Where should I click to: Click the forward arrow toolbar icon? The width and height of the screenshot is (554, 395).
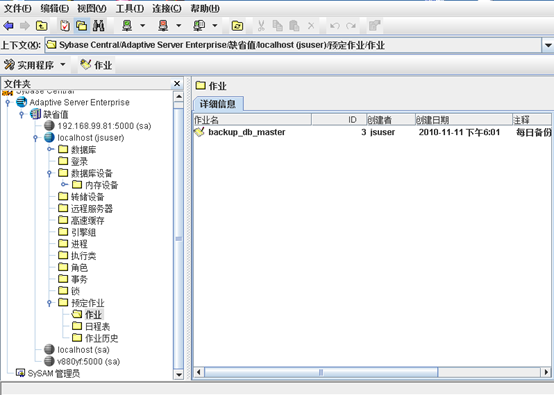point(24,26)
